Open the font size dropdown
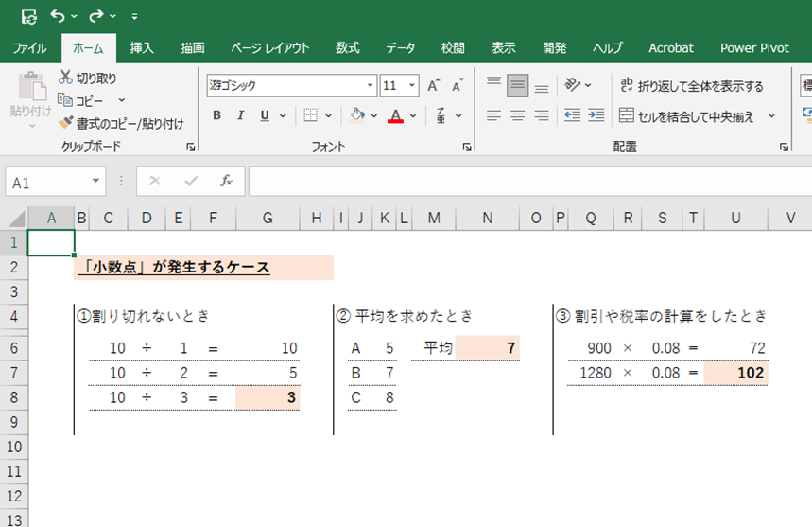 (412, 86)
